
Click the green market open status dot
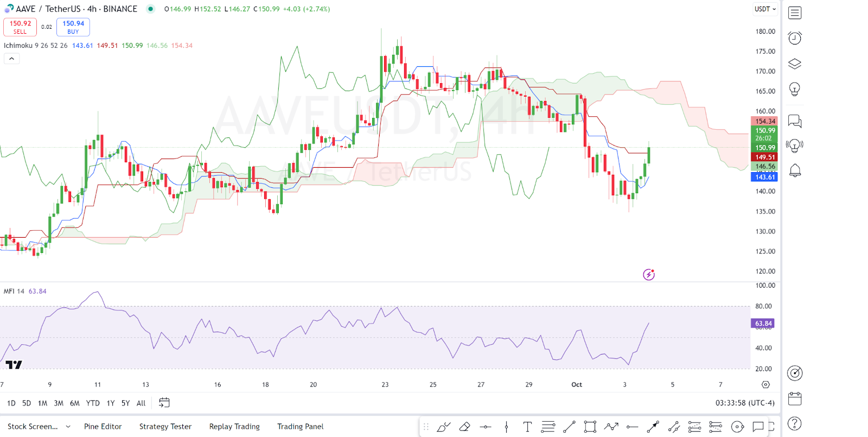pos(151,9)
